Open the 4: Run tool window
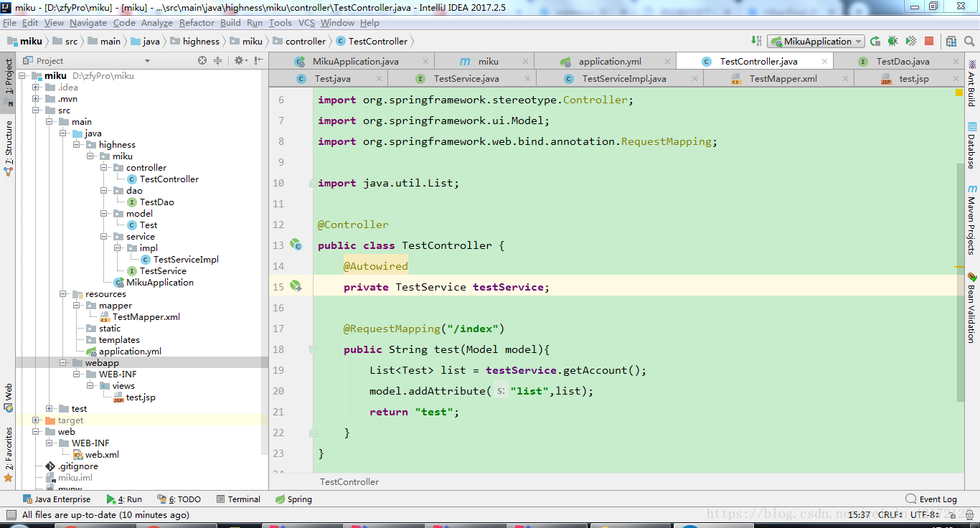 click(124, 499)
